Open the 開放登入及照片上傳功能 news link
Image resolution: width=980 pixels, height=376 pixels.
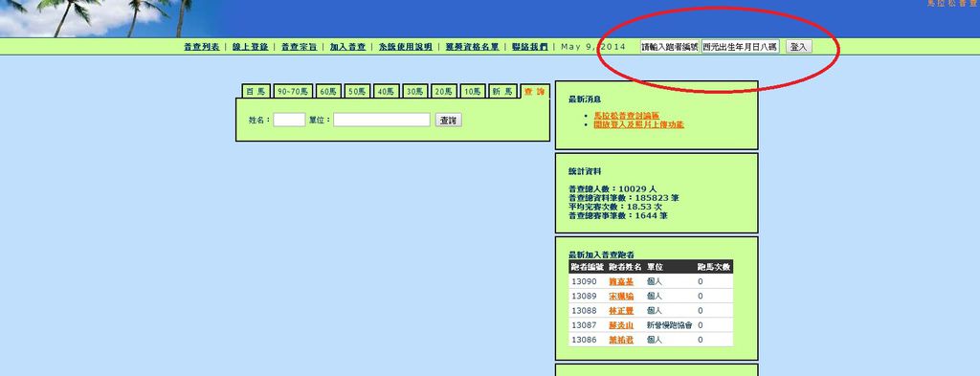[x=638, y=124]
